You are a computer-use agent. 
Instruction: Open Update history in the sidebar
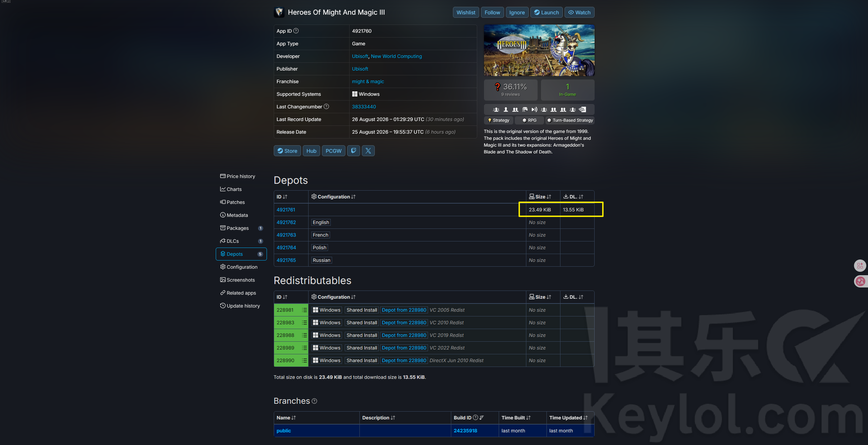(x=241, y=306)
